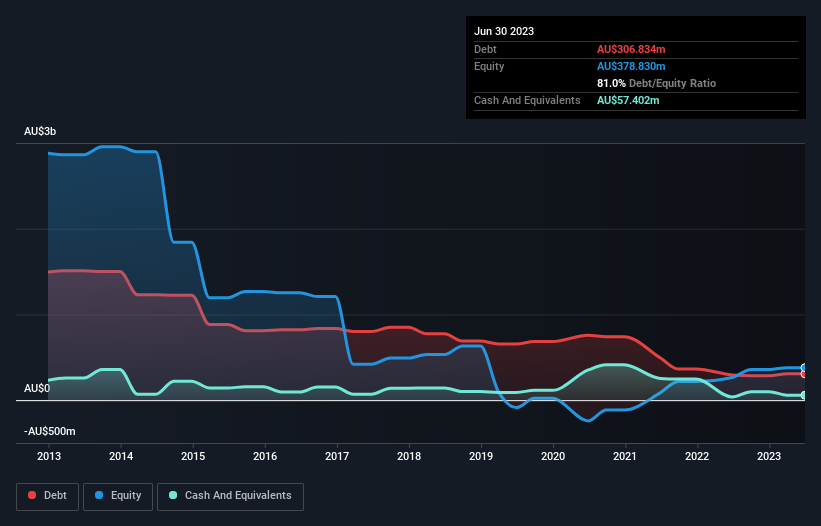The width and height of the screenshot is (821, 526).
Task: Click the blue Equity endpoint marker on the chart
Action: pyautogui.click(x=804, y=367)
